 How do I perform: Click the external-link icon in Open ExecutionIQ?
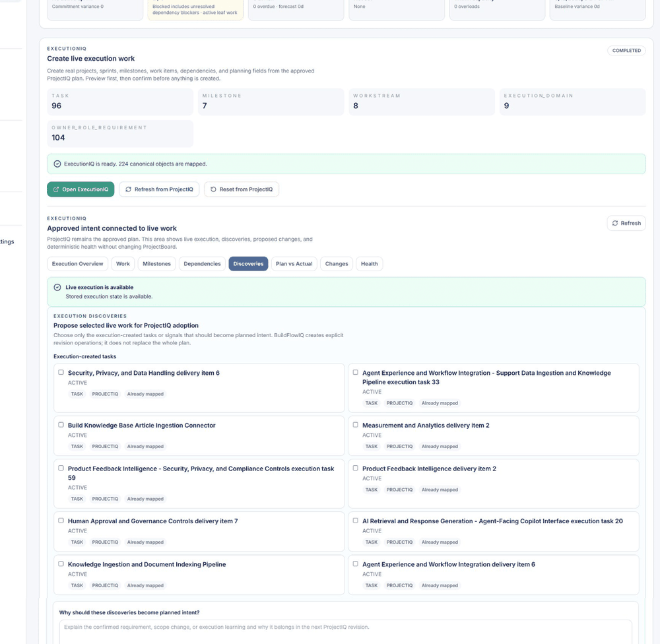(56, 189)
